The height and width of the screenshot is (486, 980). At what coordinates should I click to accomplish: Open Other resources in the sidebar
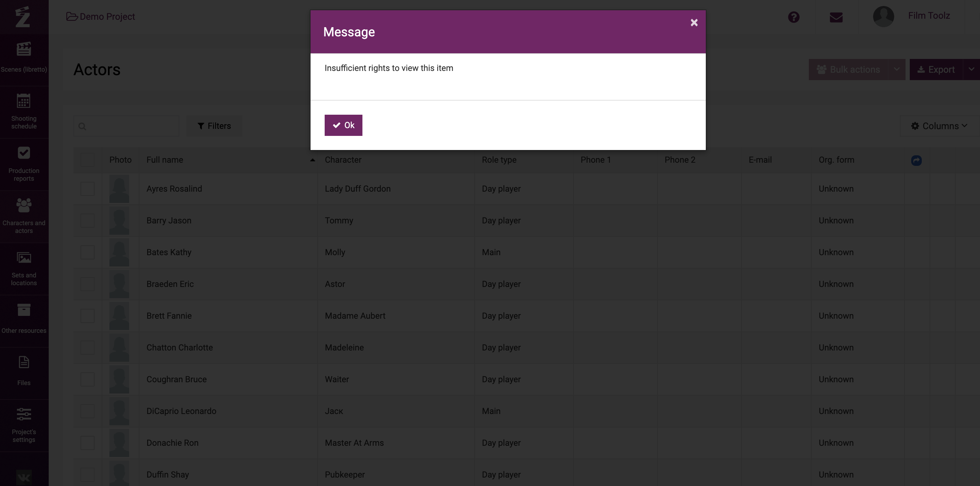[24, 321]
